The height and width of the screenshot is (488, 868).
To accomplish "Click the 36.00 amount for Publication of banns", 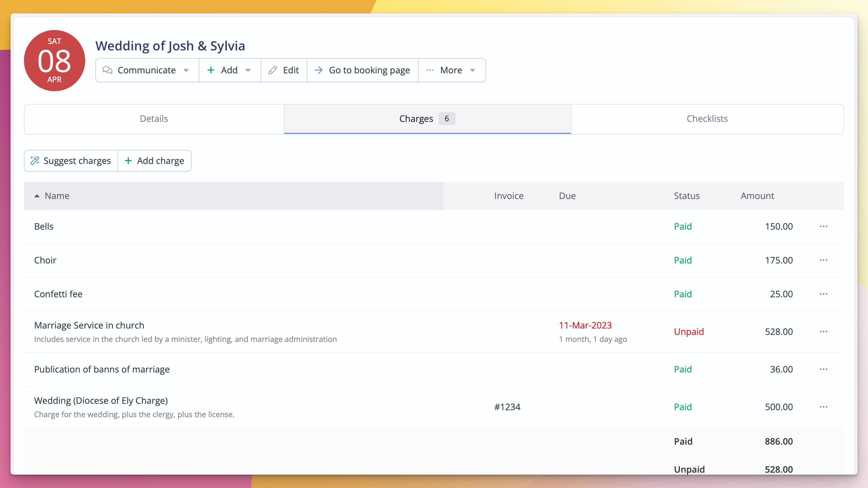I will pos(781,369).
